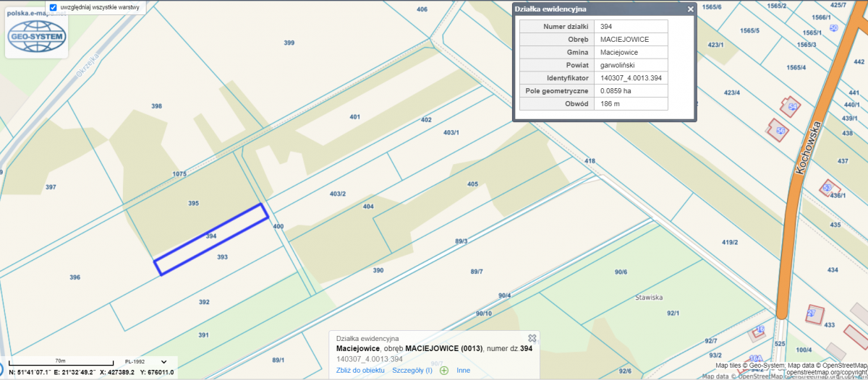868x380 pixels.
Task: Click parcel 396 on the map
Action: click(75, 277)
